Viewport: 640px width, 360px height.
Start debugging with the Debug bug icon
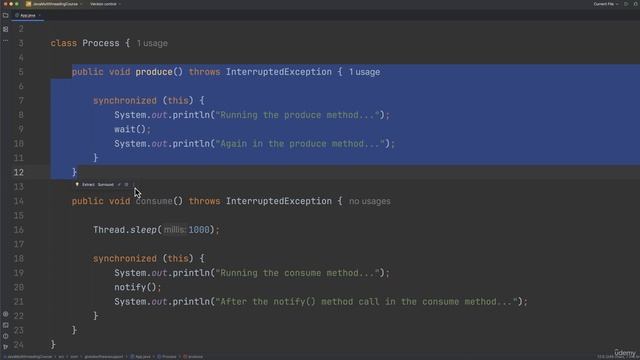(636, 4)
